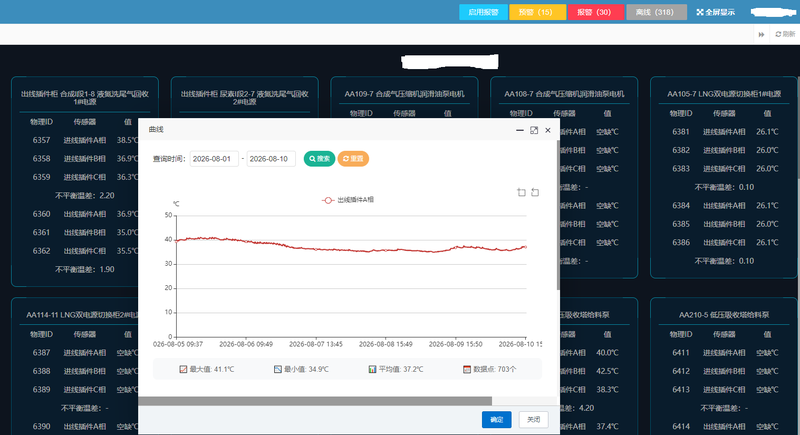The height and width of the screenshot is (435, 800).
Task: Click the chart zoom restore icon
Action: (535, 192)
